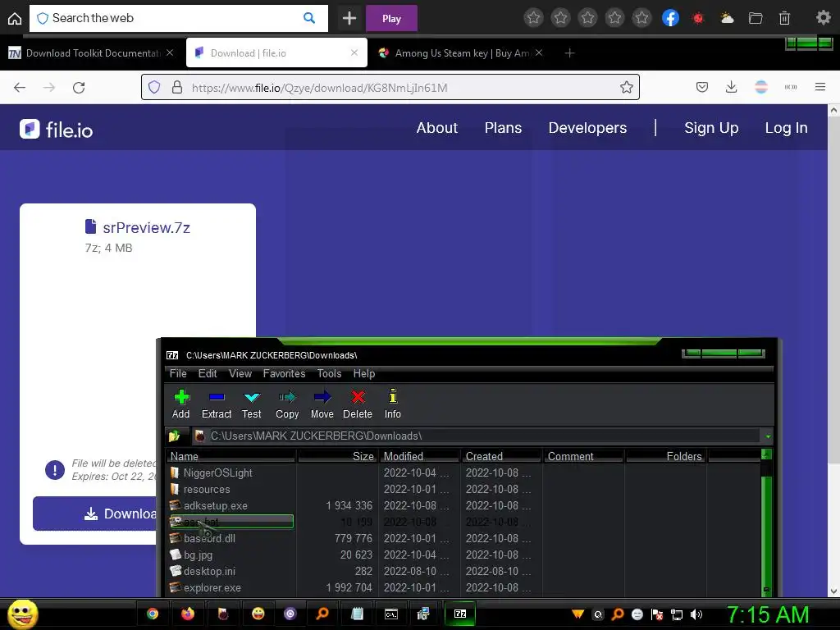840x630 pixels.
Task: Open the Favorites menu in 7-Zip
Action: coord(284,373)
